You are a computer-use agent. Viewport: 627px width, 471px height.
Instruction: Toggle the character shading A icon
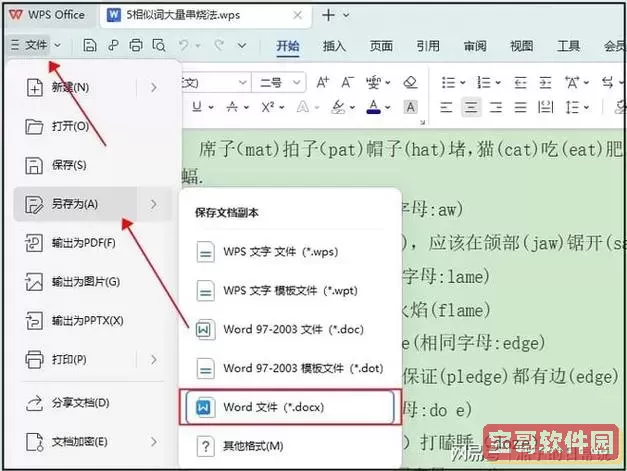pos(410,107)
